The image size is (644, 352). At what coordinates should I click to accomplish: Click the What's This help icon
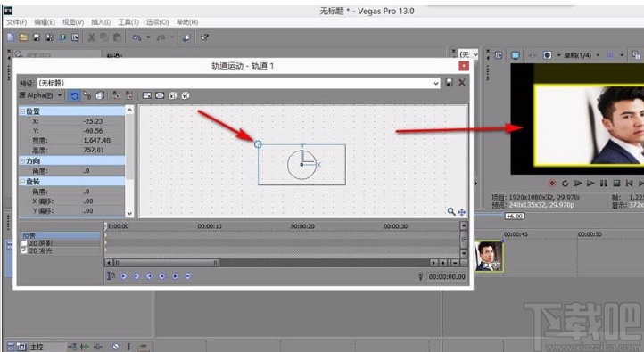[204, 37]
